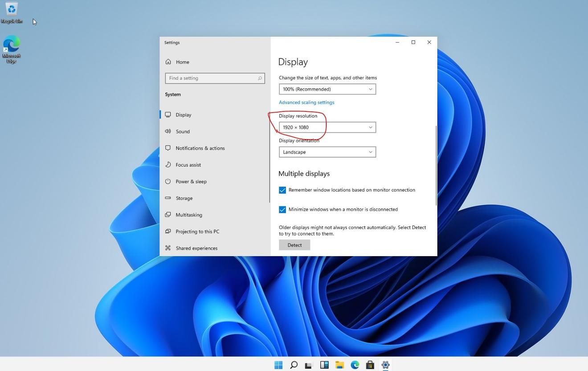Viewport: 588px width, 371px height.
Task: Go to Notifications & actions settings
Action: point(200,148)
